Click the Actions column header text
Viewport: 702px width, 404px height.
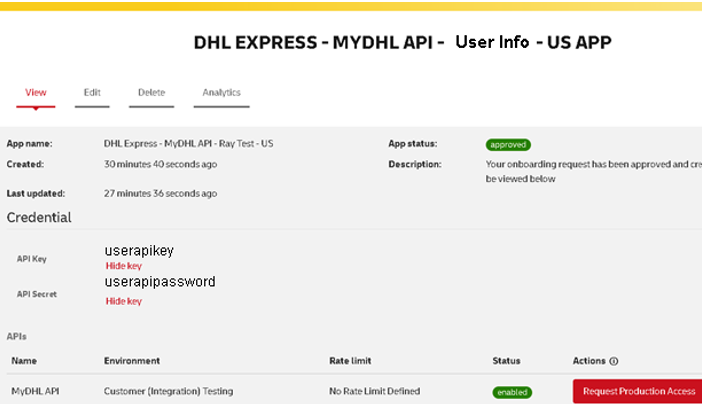click(x=589, y=361)
